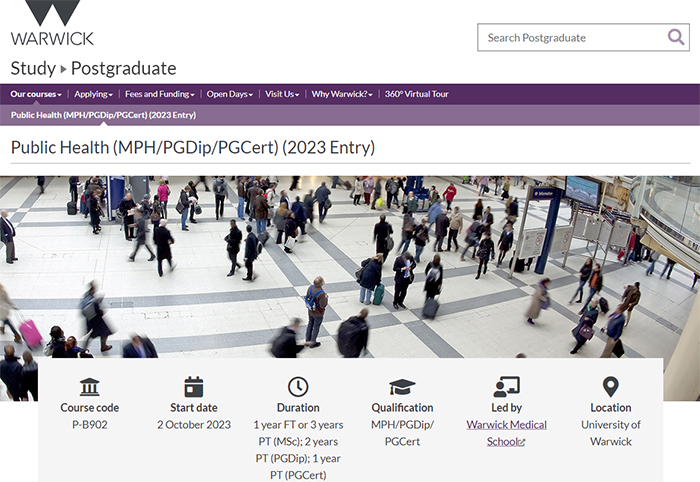Click the search magnifier icon

click(x=676, y=37)
